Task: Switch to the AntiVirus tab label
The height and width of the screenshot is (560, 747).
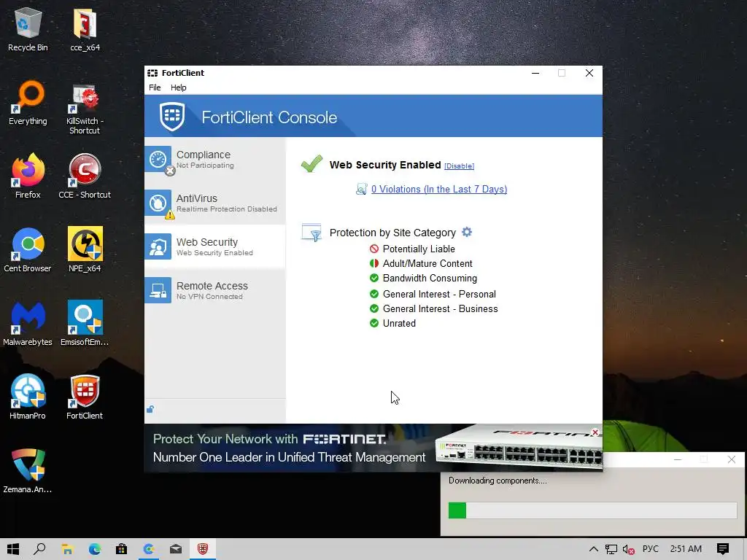Action: (197, 198)
